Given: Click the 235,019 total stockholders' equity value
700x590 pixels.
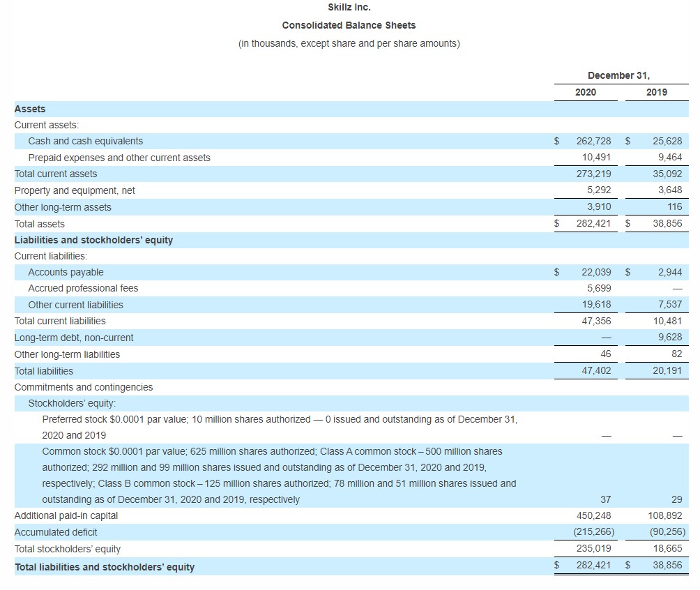Looking at the screenshot, I should click(593, 548).
